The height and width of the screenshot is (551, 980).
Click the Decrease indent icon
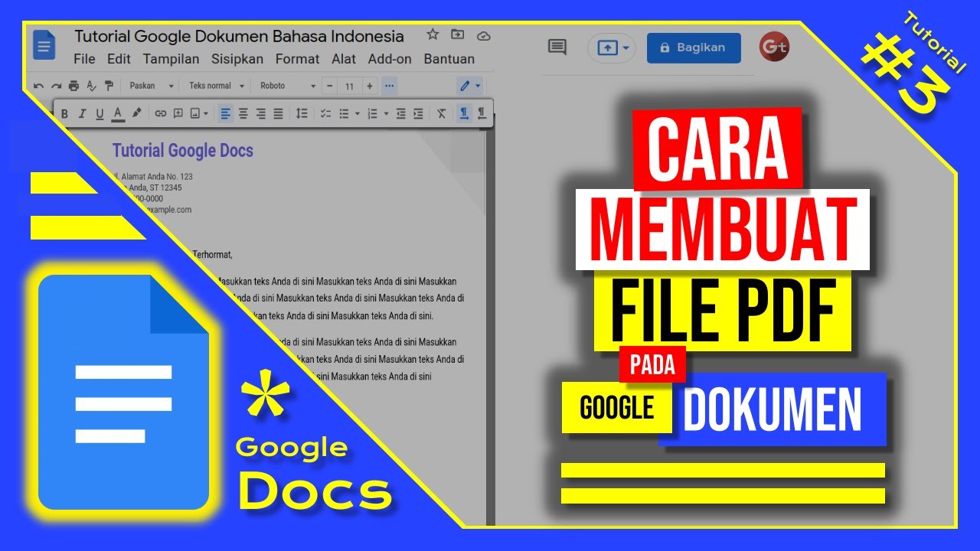coord(400,113)
